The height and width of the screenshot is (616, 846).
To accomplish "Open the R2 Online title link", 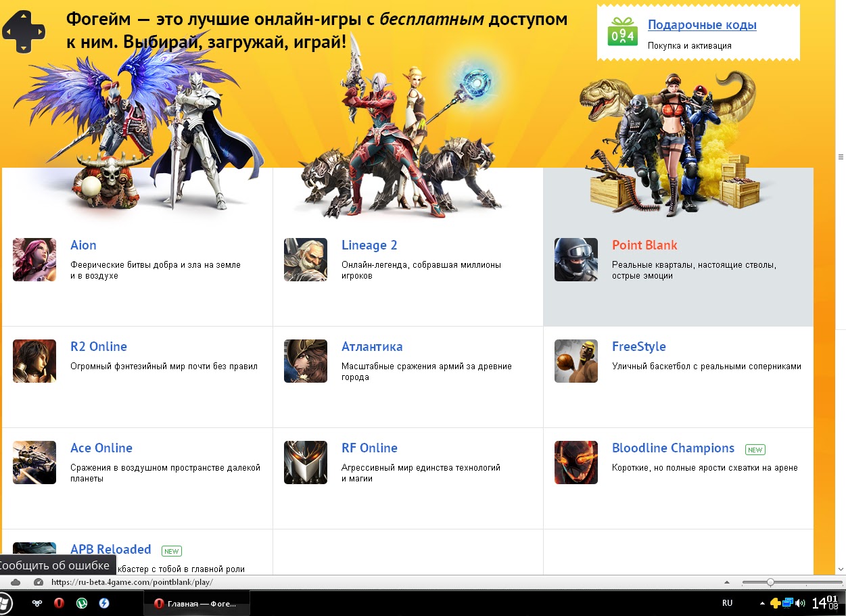I will pos(99,347).
